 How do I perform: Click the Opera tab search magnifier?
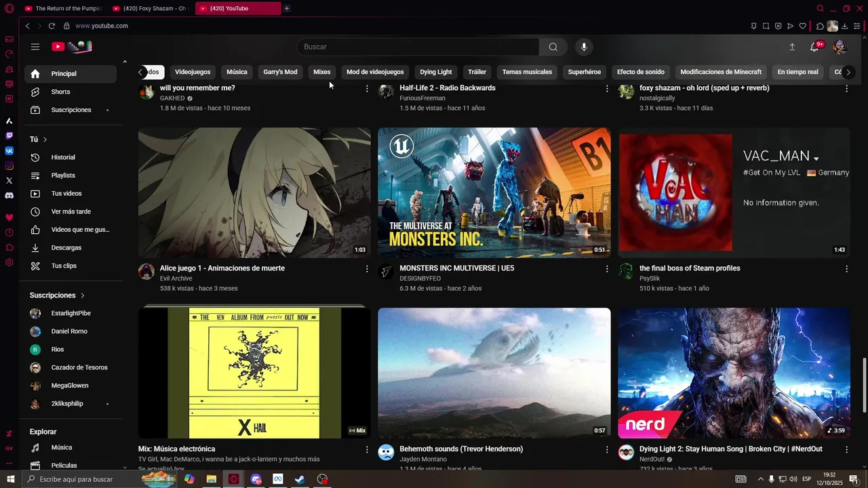tap(820, 8)
